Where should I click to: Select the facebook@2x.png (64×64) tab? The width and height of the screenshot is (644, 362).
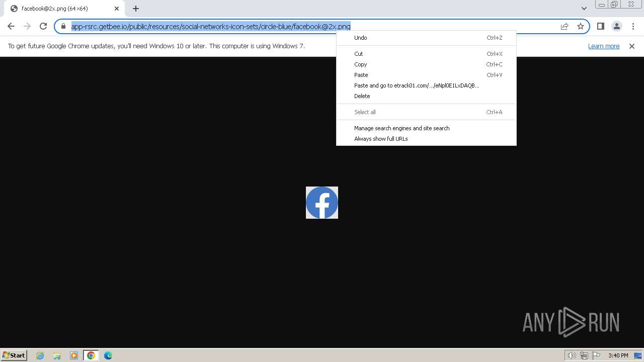(64, 9)
